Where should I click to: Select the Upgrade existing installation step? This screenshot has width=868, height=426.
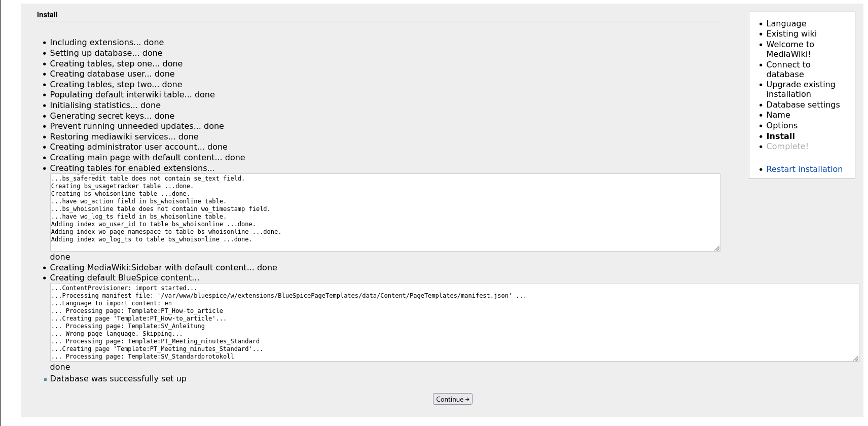click(x=801, y=89)
